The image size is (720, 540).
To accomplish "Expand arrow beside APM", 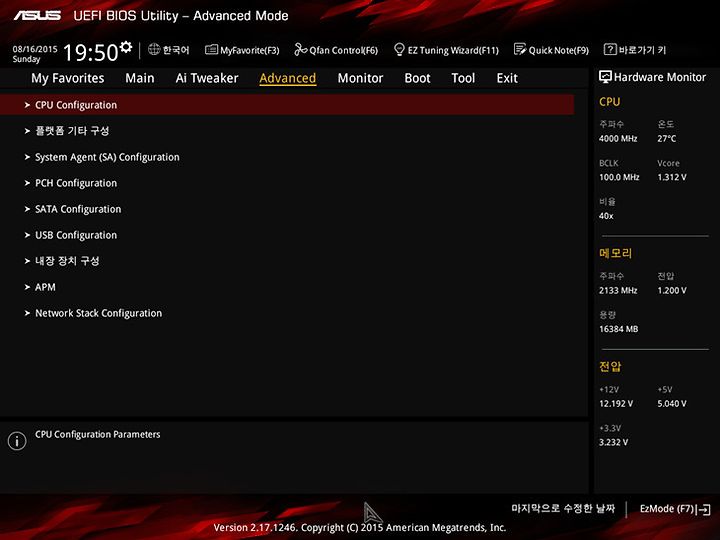I will (x=27, y=287).
